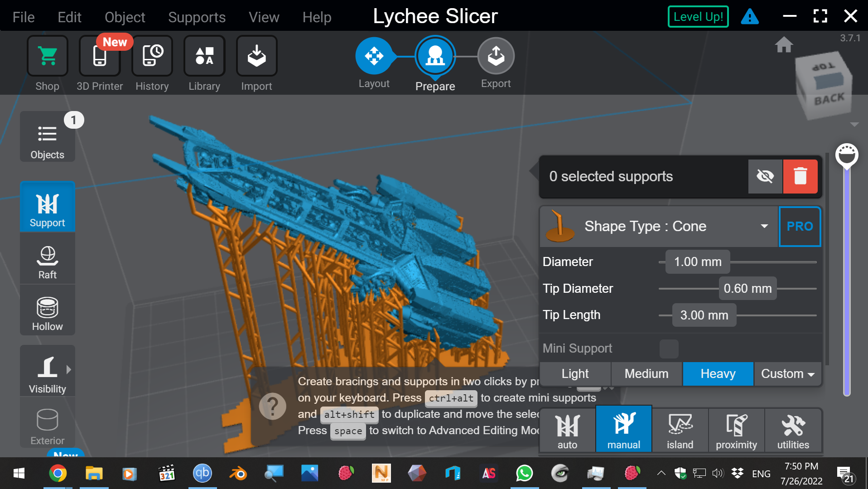Open the Objects list panel
Viewport: 868px width, 489px height.
click(x=48, y=137)
